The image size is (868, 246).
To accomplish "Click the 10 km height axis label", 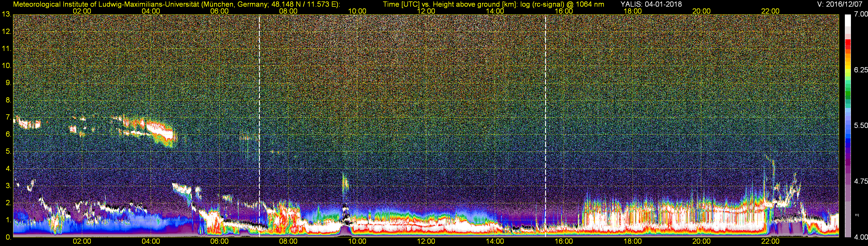I will 6,66.
